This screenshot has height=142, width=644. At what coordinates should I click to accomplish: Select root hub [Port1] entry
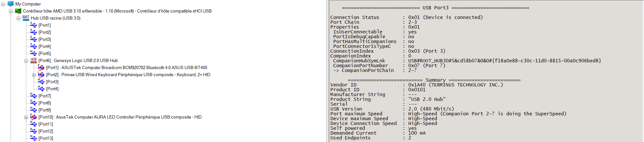tap(45, 25)
